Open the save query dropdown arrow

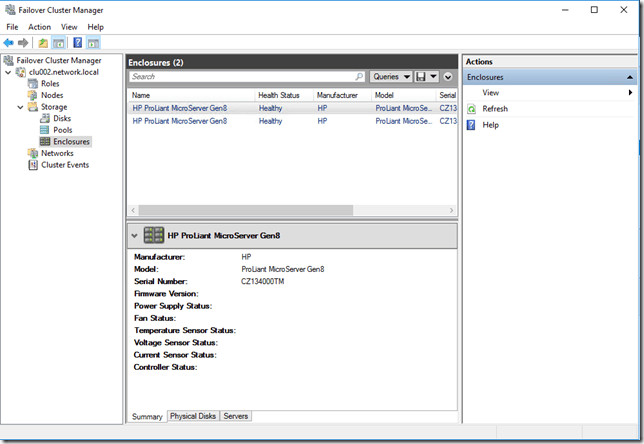coord(433,76)
